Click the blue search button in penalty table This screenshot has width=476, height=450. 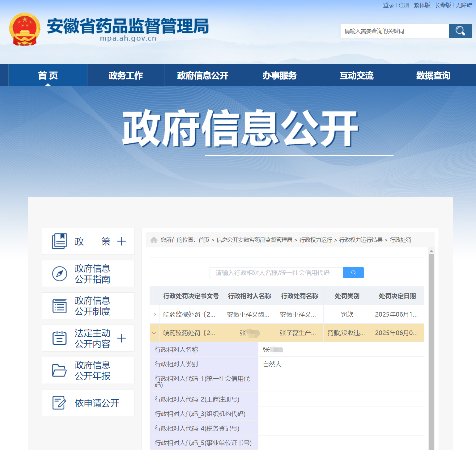pos(354,272)
